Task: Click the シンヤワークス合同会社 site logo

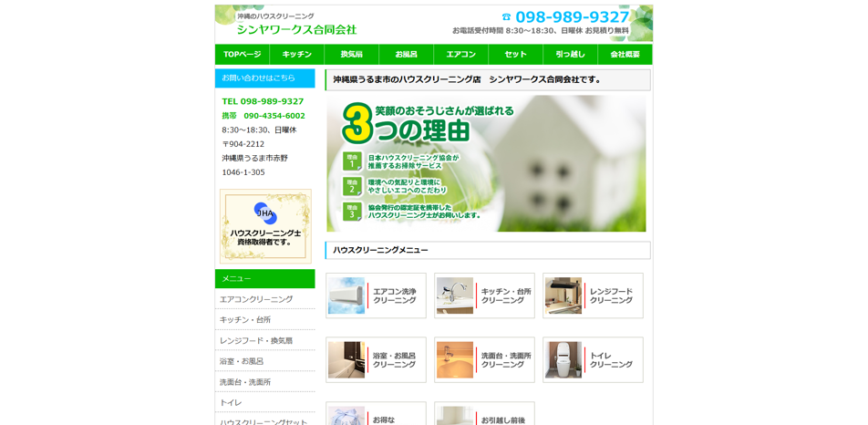Action: pos(296,29)
